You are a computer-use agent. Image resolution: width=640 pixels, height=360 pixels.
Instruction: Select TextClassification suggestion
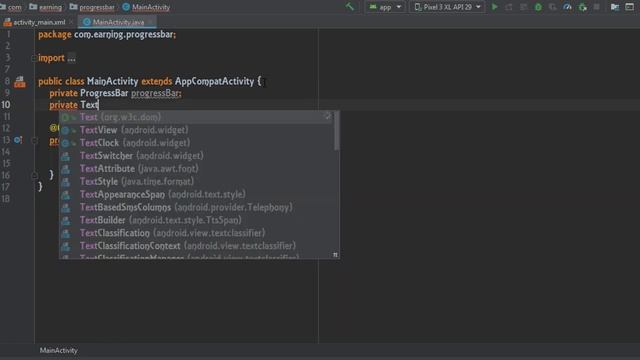197,233
